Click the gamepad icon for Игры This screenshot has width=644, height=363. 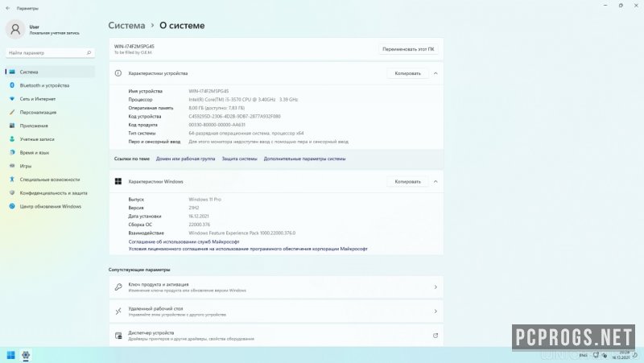pyautogui.click(x=12, y=166)
